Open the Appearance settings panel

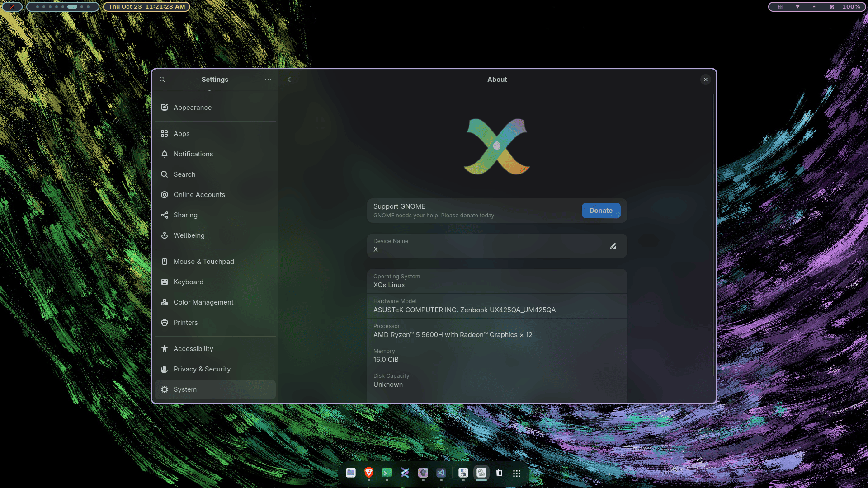(x=192, y=108)
